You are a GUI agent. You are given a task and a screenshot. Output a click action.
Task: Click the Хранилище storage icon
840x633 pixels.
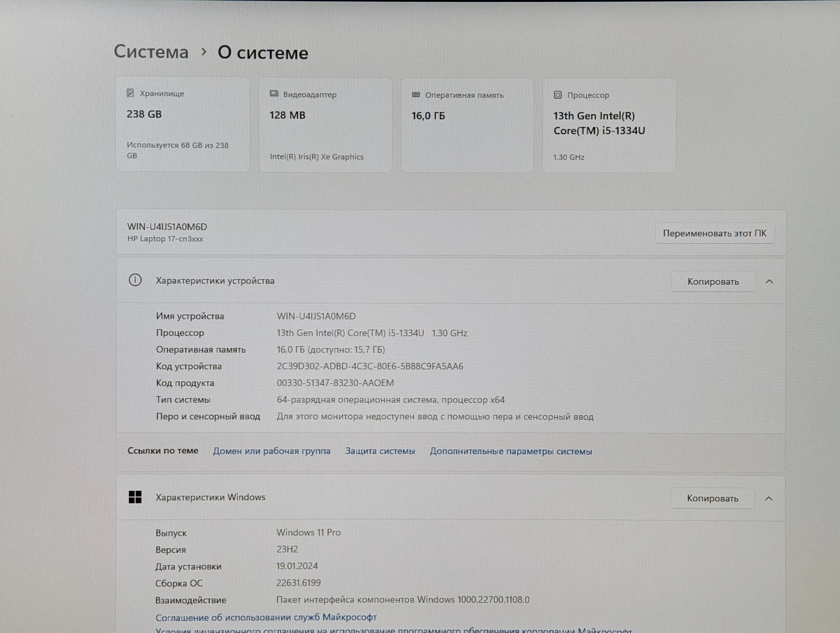[131, 93]
